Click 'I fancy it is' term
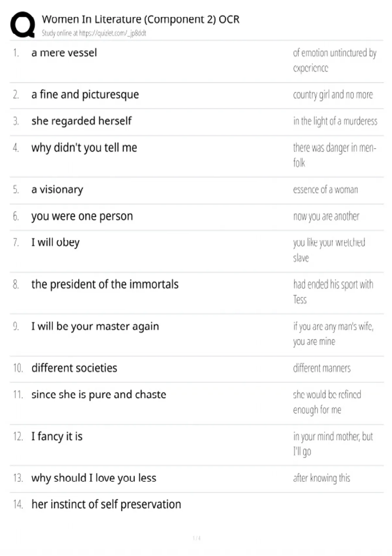 (x=57, y=436)
